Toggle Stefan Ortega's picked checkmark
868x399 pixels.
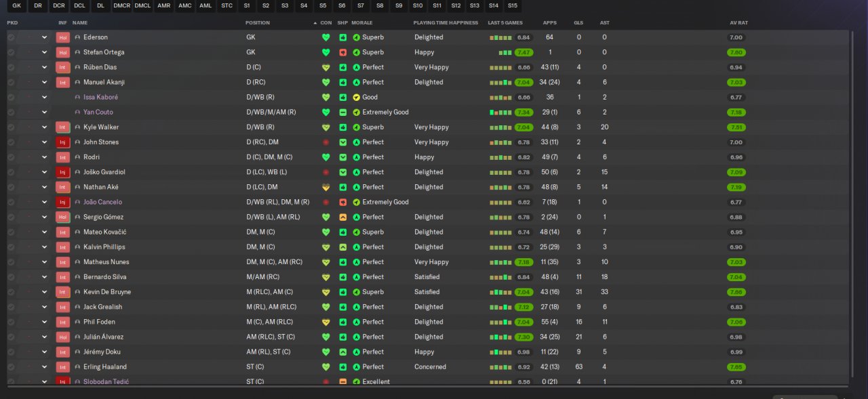click(x=11, y=52)
